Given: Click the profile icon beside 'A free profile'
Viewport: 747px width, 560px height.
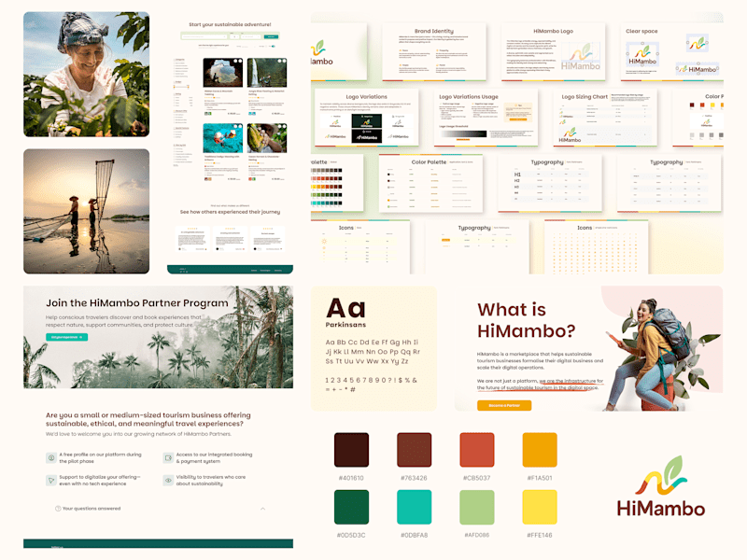Looking at the screenshot, I should pyautogui.click(x=51, y=457).
